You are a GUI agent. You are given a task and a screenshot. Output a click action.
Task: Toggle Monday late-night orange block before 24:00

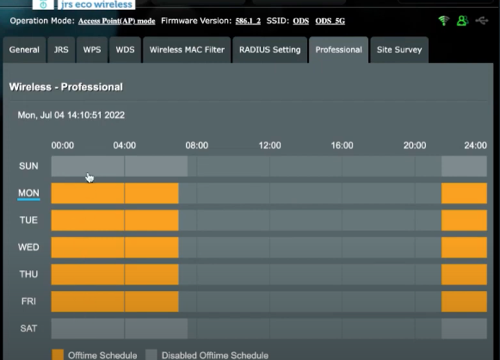tap(464, 193)
